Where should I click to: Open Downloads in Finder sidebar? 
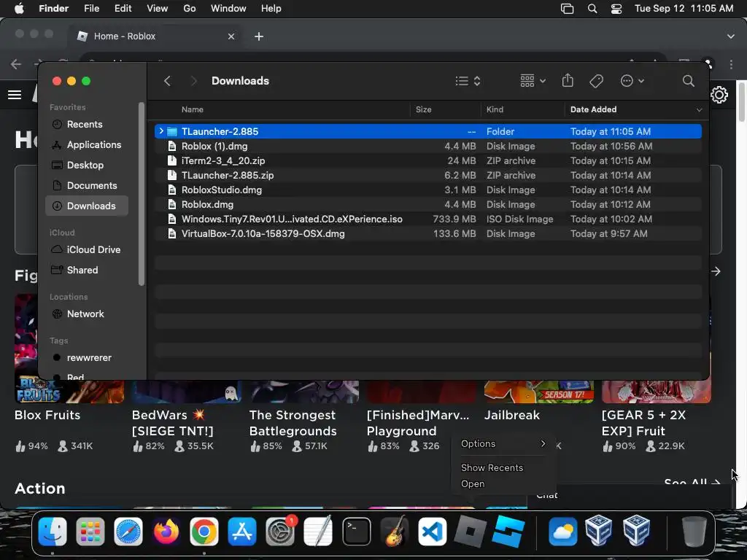[87, 206]
